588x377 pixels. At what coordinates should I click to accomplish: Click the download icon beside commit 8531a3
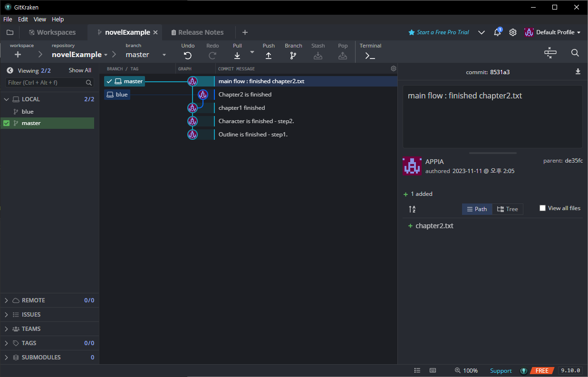578,72
